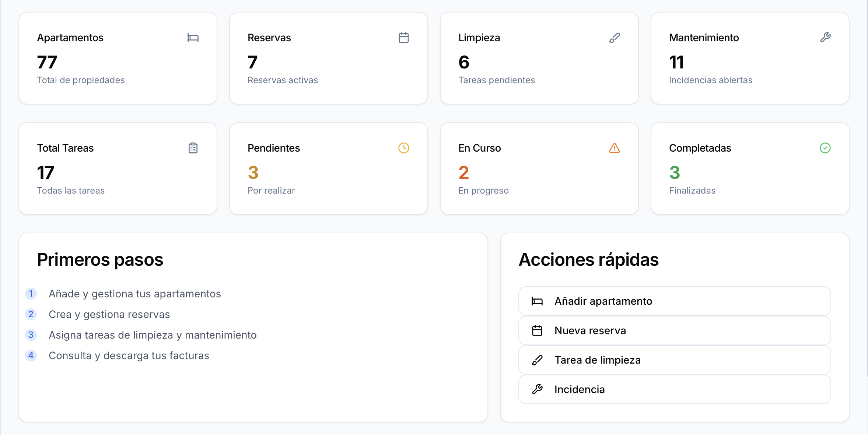The height and width of the screenshot is (435, 868).
Task: Click the calendar icon beside Nueva reserva
Action: [x=537, y=330]
